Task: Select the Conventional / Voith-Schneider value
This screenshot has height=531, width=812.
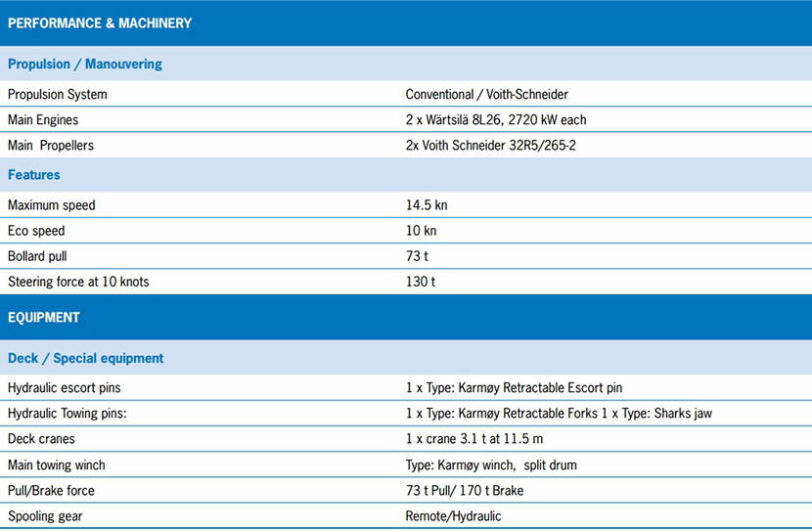Action: (486, 95)
